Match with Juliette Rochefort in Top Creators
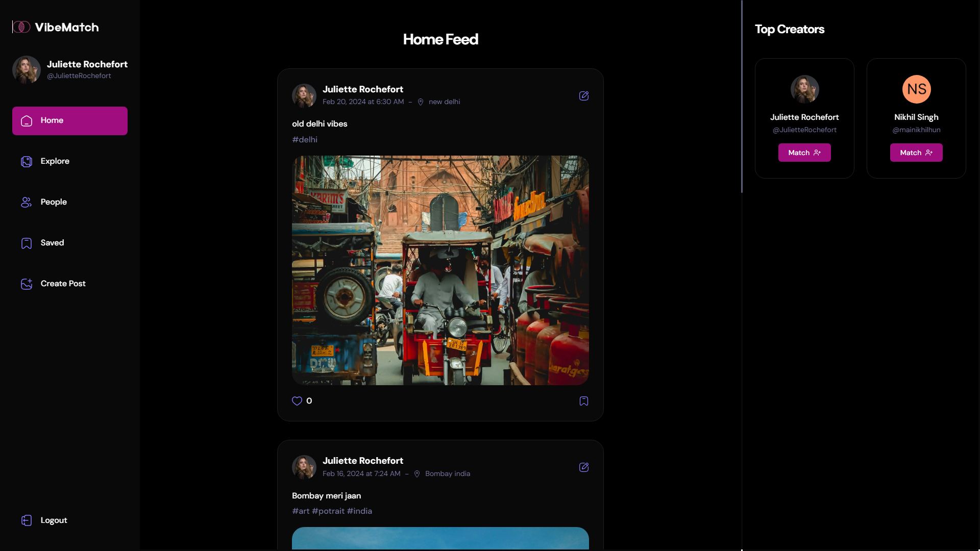The width and height of the screenshot is (980, 551). click(x=804, y=153)
